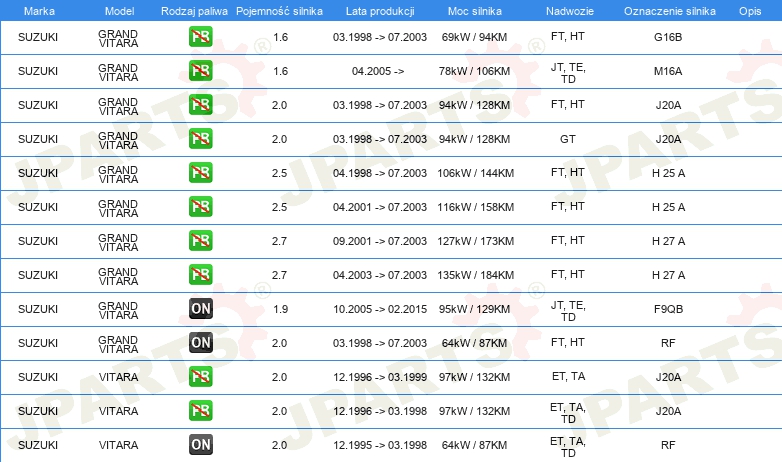
Task: Select petrol icon in 106kW / 144KM row
Action: (x=200, y=173)
